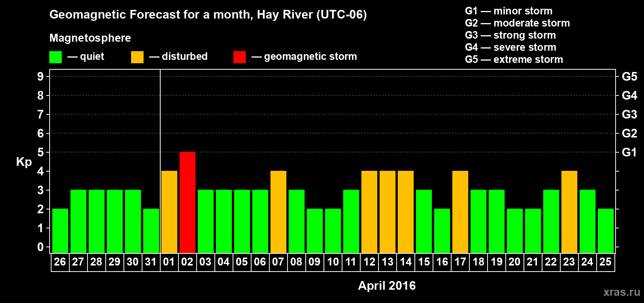Click the orange bar above date 14

(406, 212)
